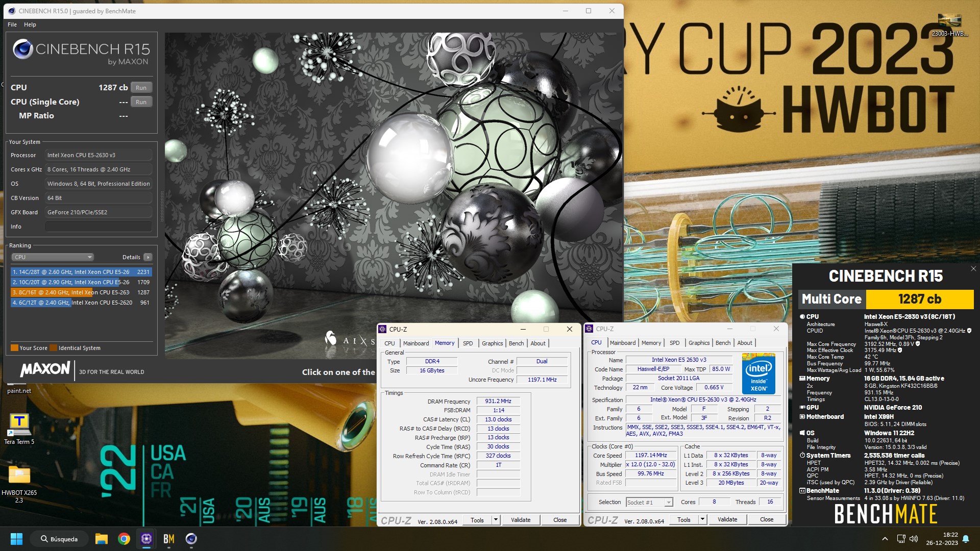Select the paint.net desktop shortcut label
The image size is (980, 551).
tap(19, 391)
